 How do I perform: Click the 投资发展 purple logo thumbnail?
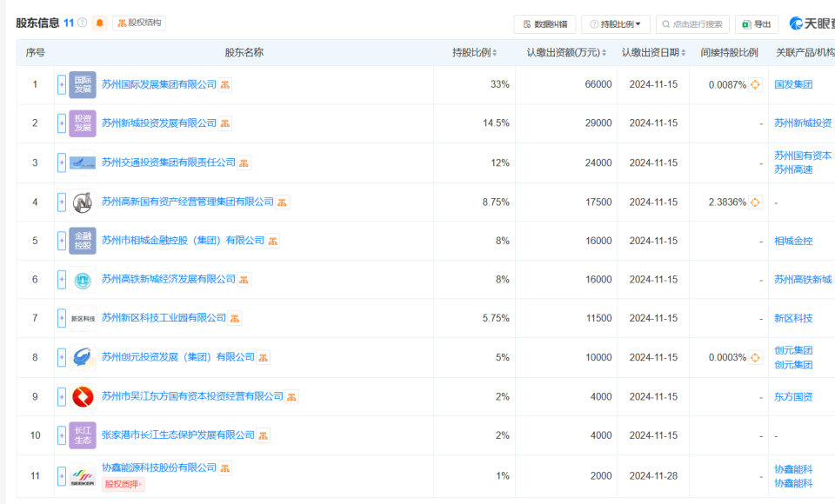pyautogui.click(x=83, y=123)
